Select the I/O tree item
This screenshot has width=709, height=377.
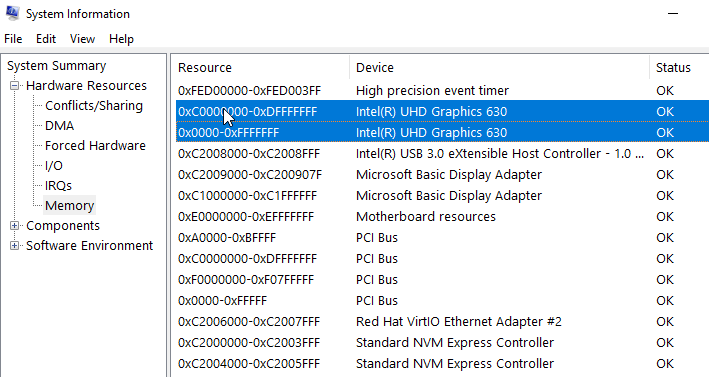coord(54,165)
